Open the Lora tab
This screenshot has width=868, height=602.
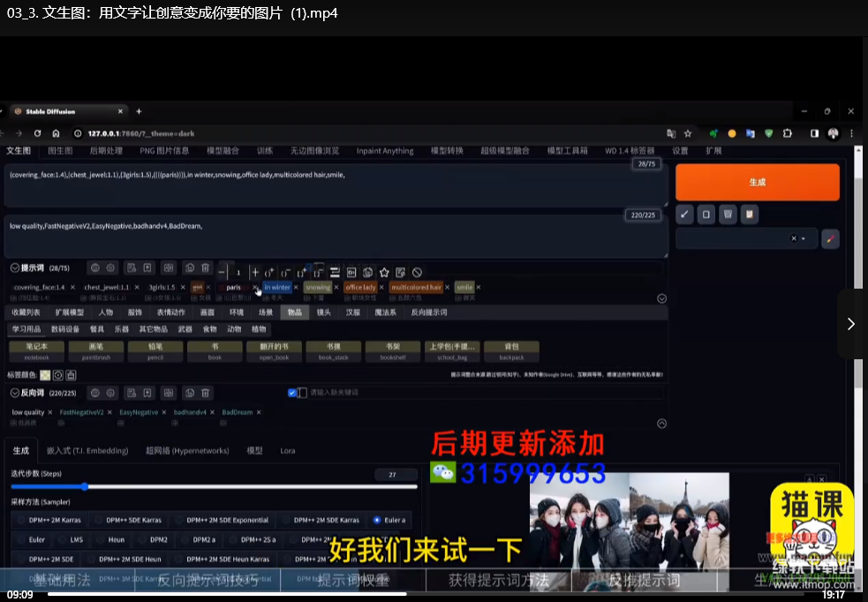[288, 451]
